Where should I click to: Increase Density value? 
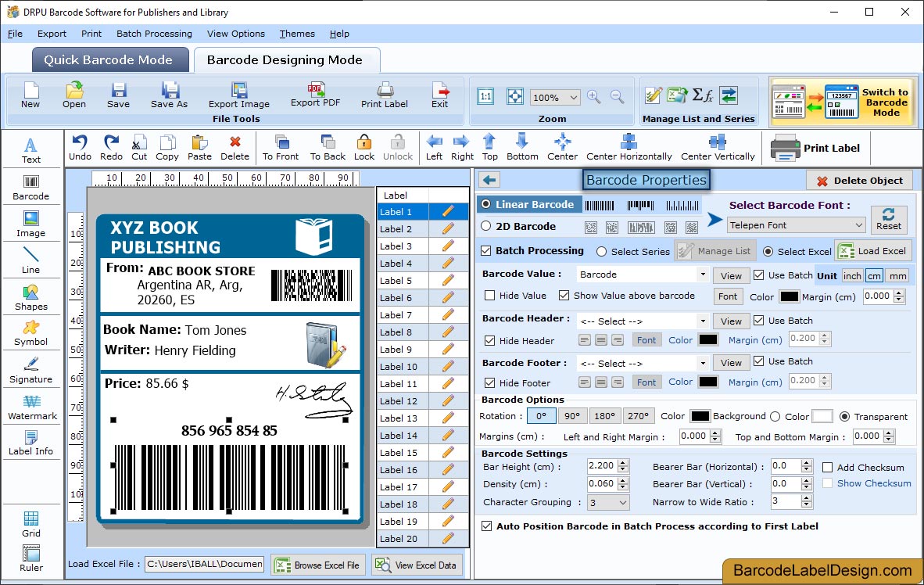click(x=624, y=480)
